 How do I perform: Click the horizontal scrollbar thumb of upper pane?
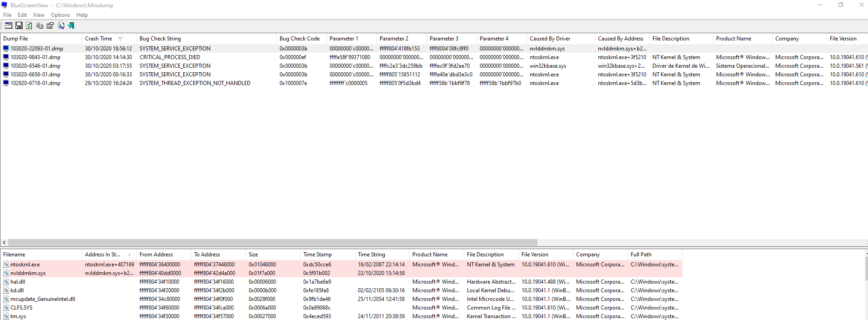[273, 243]
